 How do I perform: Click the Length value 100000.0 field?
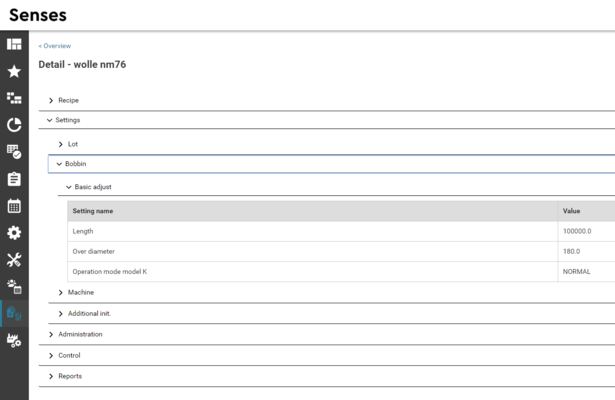(x=577, y=231)
